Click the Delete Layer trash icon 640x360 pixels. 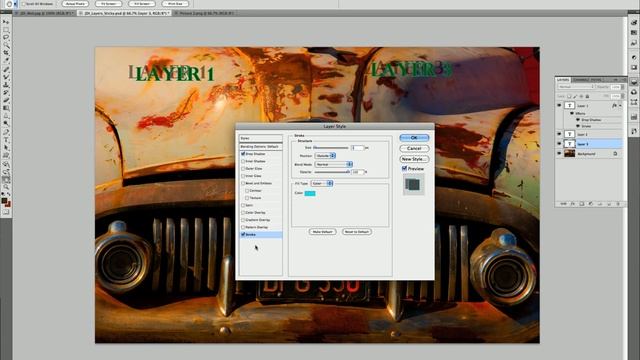point(618,204)
